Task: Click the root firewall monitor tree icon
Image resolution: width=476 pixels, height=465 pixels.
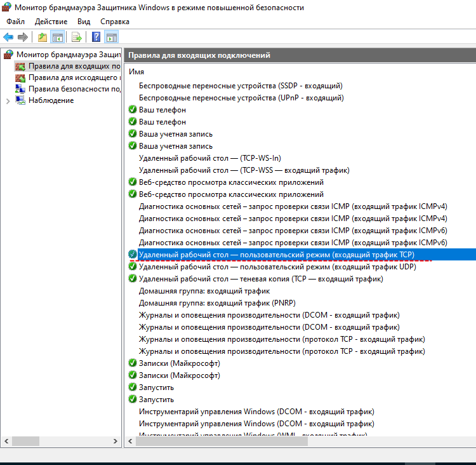Action: pyautogui.click(x=8, y=55)
